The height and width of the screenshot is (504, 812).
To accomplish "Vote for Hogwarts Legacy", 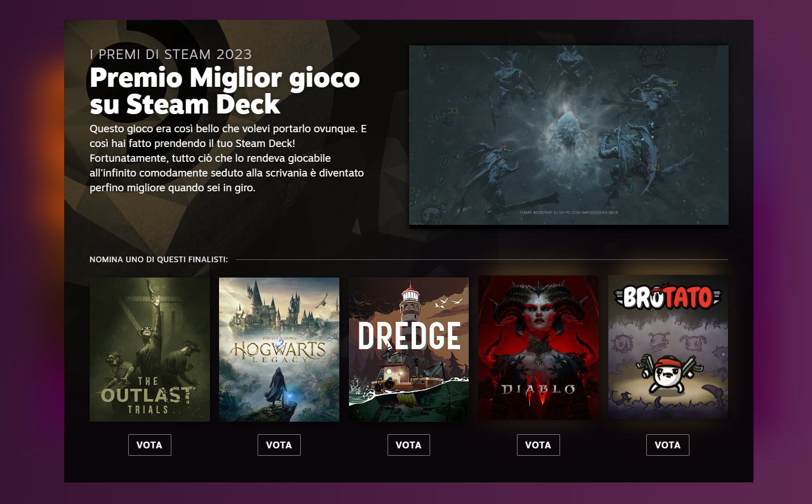I will tap(279, 445).
